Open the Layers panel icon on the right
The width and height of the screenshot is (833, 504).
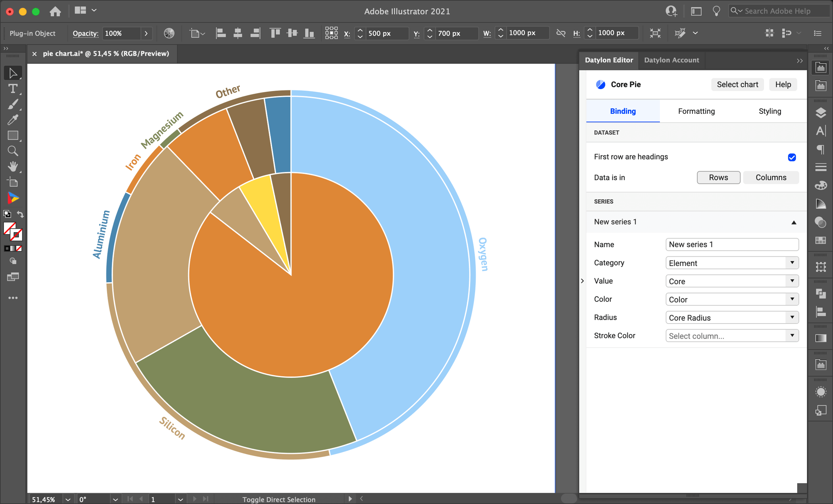[x=821, y=112]
